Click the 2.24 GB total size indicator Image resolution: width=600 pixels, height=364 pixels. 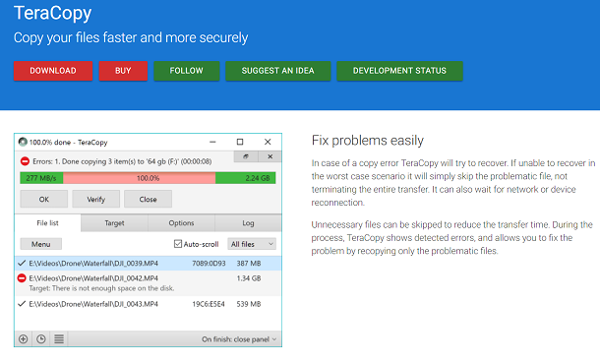pyautogui.click(x=258, y=178)
